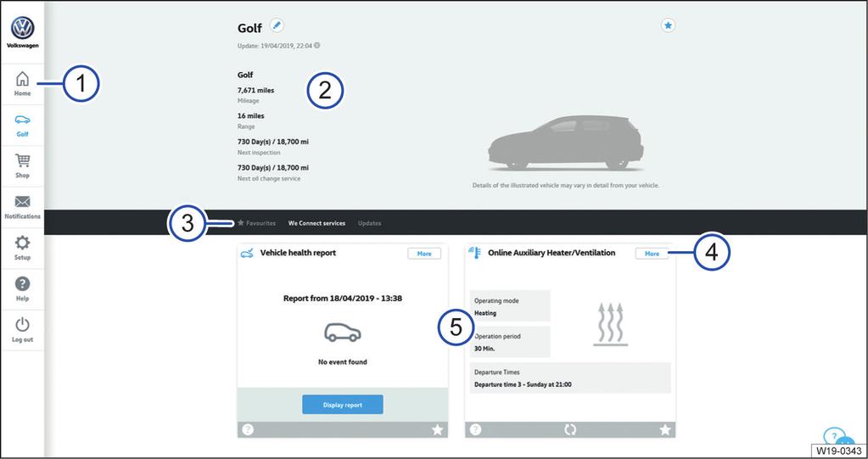Open the chat help bubble at bottom right
The image size is (868, 459).
tap(837, 438)
